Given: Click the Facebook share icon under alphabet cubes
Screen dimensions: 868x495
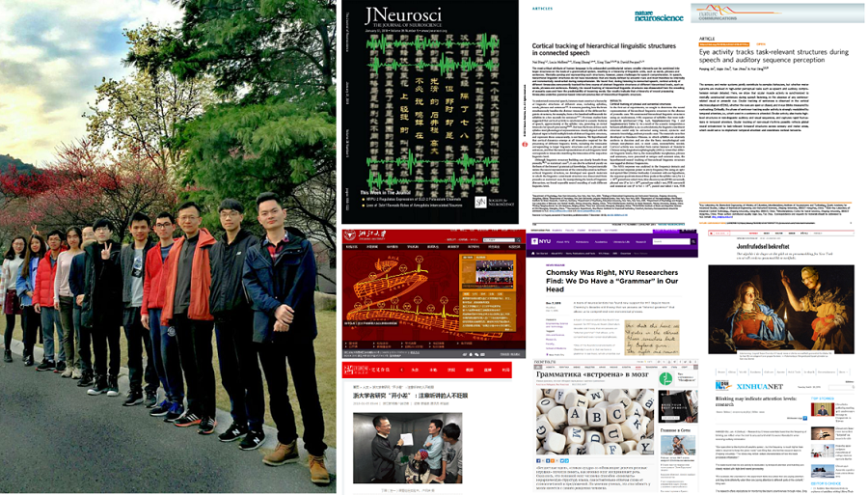Looking at the screenshot, I should 539,461.
